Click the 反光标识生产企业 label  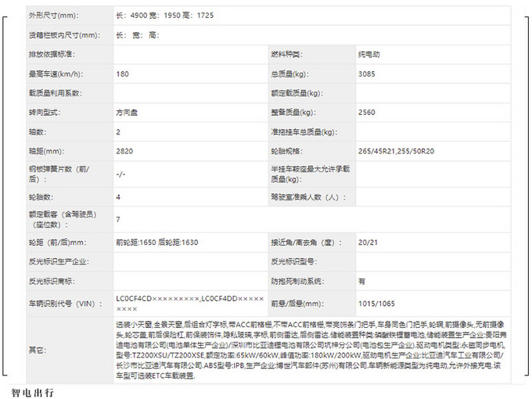pos(59,261)
